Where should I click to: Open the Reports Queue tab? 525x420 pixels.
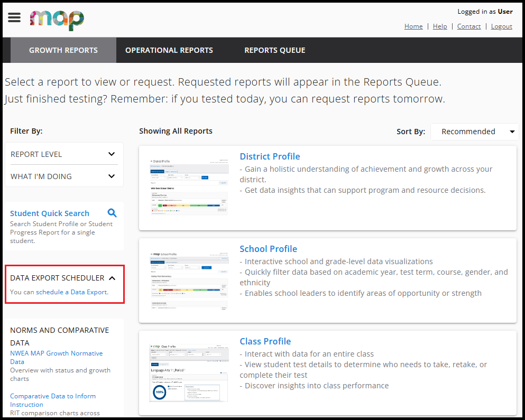tap(275, 50)
